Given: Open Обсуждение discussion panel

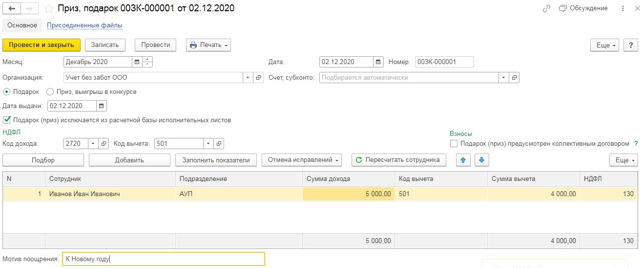Looking at the screenshot, I should click(x=583, y=8).
